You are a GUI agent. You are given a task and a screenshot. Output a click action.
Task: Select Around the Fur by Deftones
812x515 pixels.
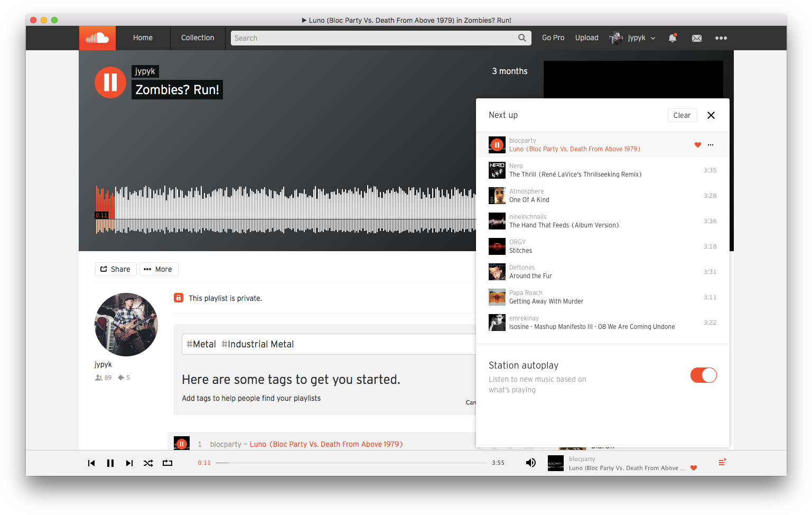pyautogui.click(x=530, y=276)
